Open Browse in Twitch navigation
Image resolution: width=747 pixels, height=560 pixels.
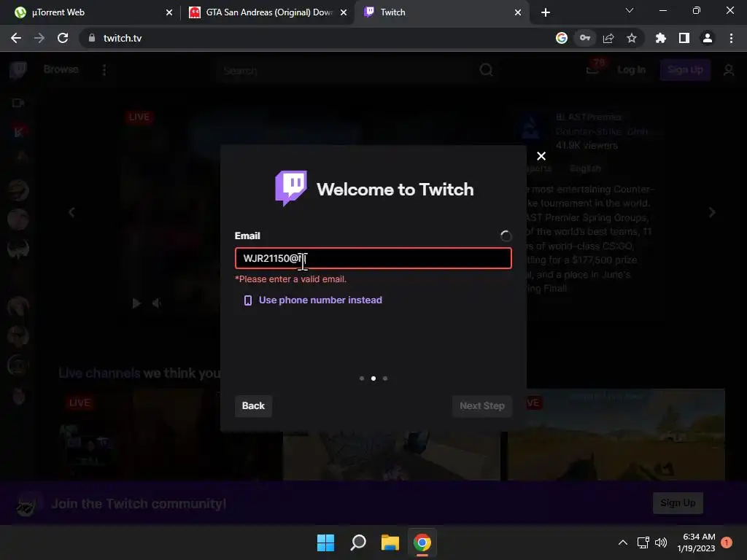pos(61,69)
